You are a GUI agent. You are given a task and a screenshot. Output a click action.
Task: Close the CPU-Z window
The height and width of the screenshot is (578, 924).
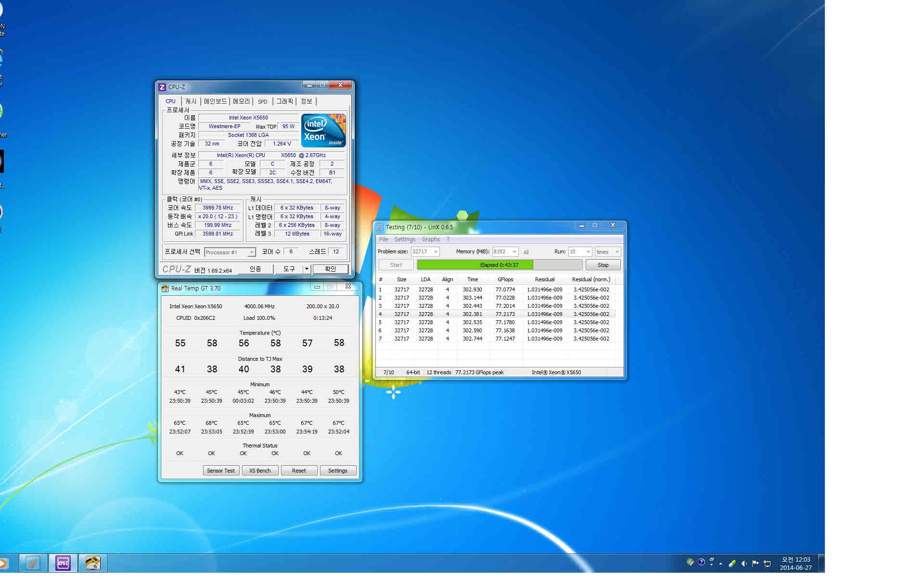point(340,85)
